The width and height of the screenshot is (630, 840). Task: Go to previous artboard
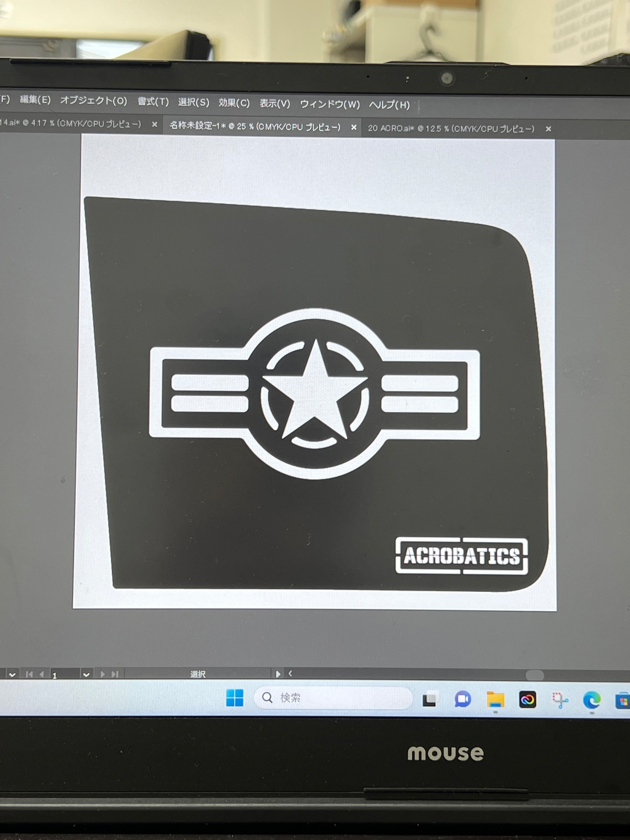42,675
